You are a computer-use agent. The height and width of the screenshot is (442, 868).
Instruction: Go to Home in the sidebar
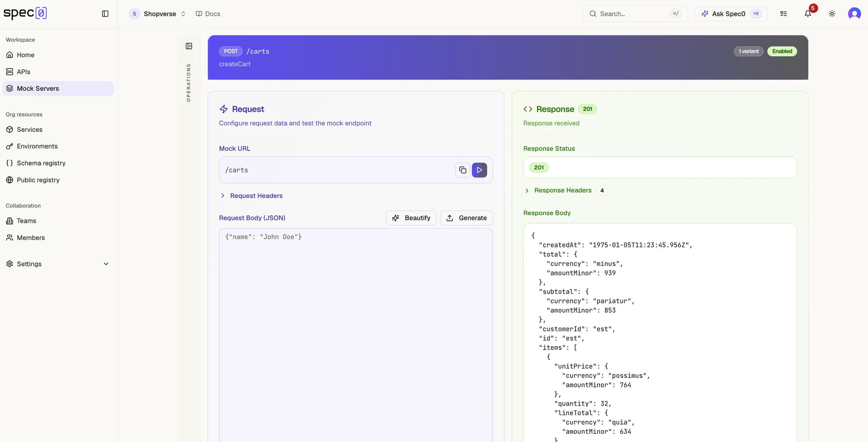point(58,55)
